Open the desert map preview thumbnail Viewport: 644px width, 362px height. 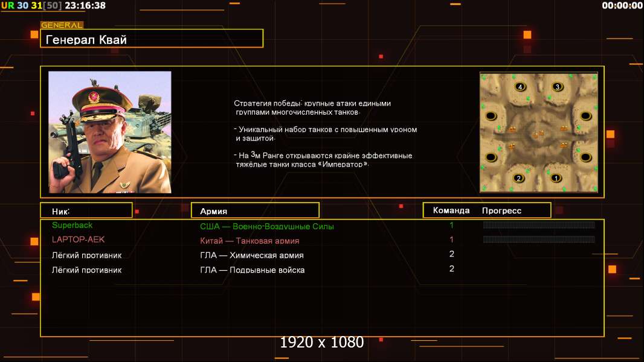tap(539, 132)
